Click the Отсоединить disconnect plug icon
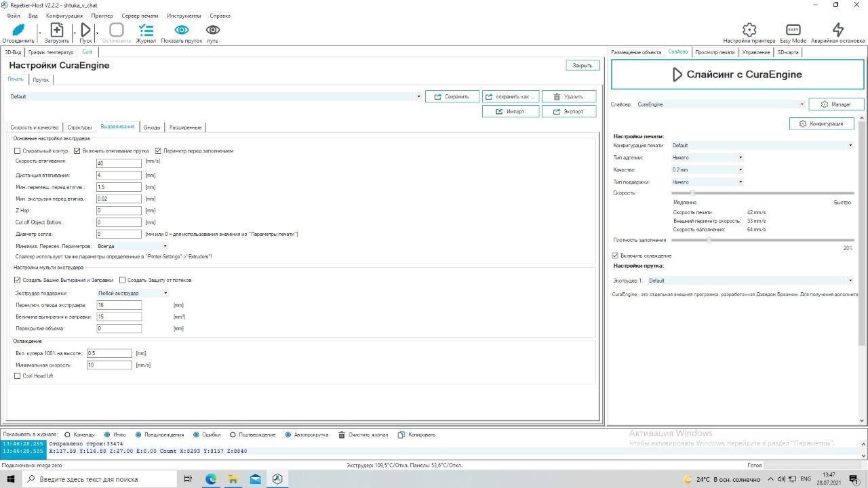The image size is (868, 488). 18,30
